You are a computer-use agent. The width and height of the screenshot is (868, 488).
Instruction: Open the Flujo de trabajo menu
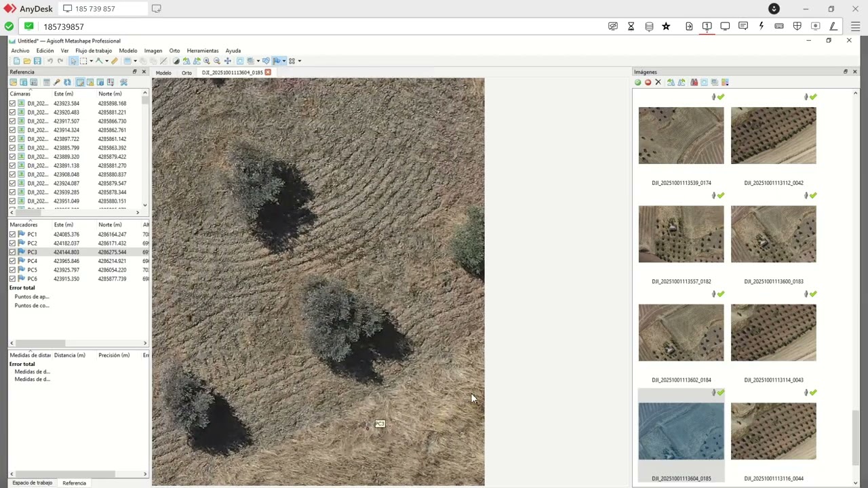94,51
